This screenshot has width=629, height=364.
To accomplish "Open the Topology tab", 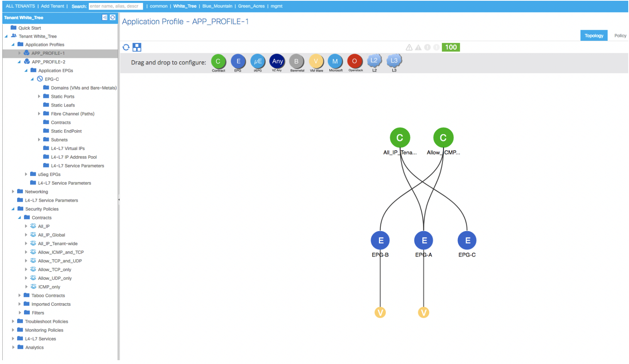I will pos(594,36).
